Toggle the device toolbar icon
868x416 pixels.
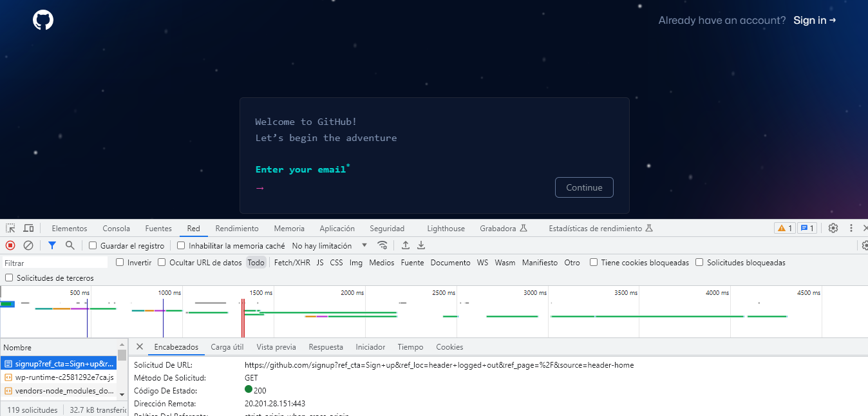(x=28, y=228)
